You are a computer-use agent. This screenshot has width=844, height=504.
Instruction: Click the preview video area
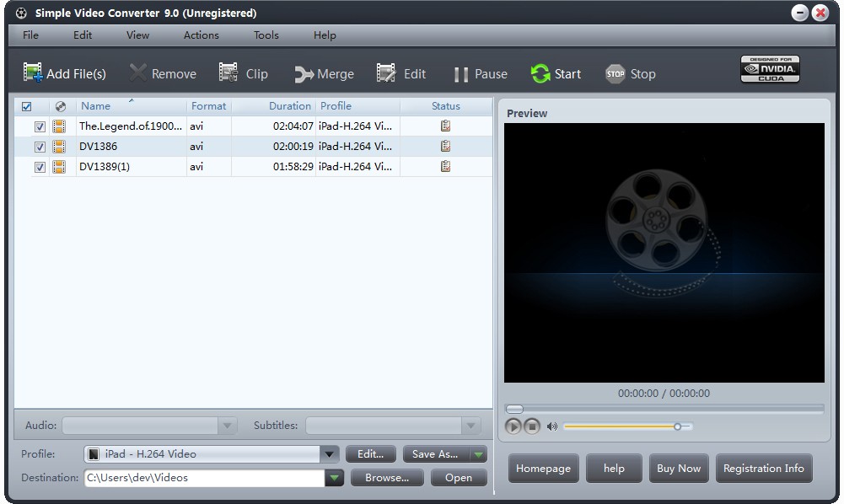pos(664,253)
